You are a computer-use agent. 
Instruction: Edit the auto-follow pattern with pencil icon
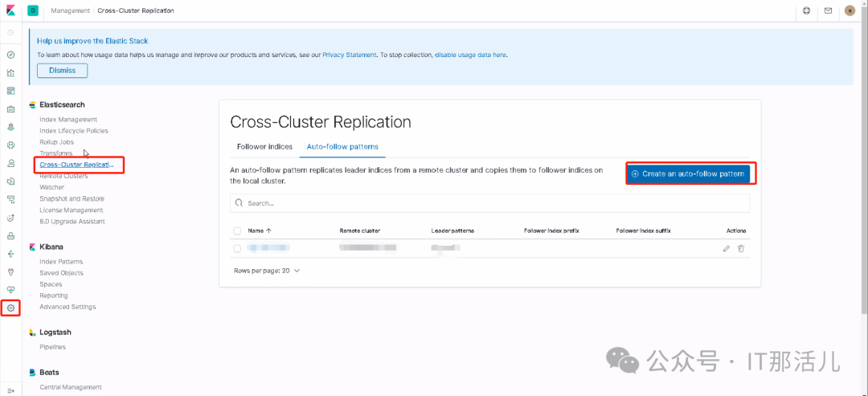click(727, 249)
